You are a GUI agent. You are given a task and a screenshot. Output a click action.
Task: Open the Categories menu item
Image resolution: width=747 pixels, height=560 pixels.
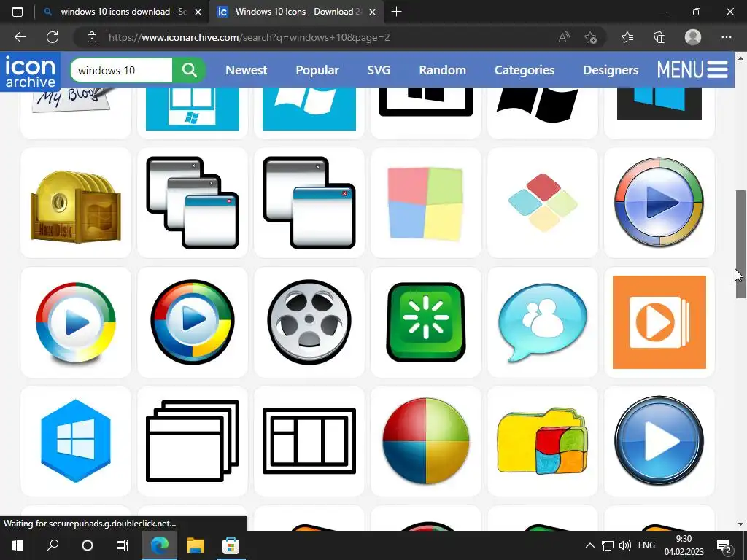525,70
